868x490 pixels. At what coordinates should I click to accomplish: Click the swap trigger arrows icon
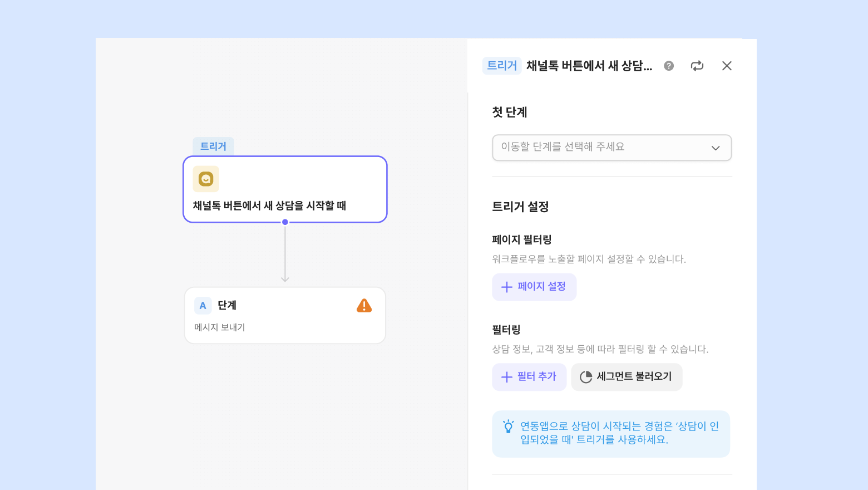(697, 66)
